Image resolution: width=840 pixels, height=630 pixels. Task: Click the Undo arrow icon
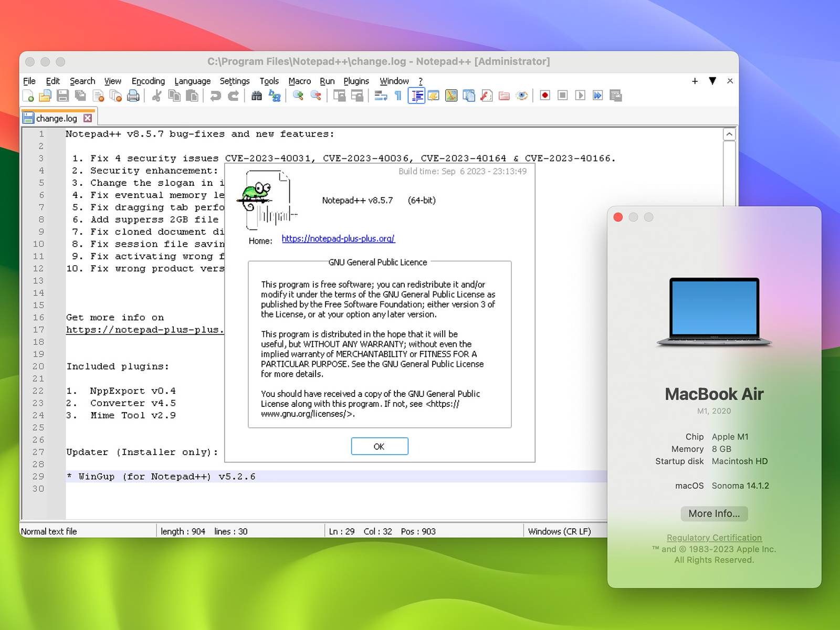(215, 96)
